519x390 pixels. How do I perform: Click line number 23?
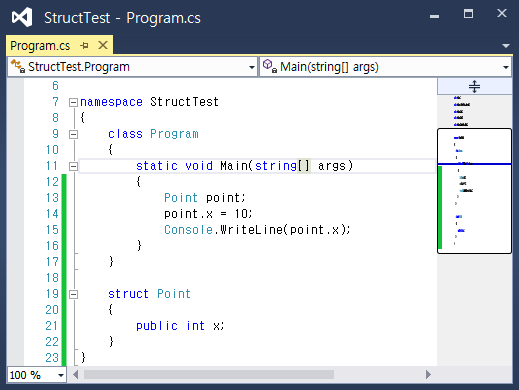tap(52, 358)
